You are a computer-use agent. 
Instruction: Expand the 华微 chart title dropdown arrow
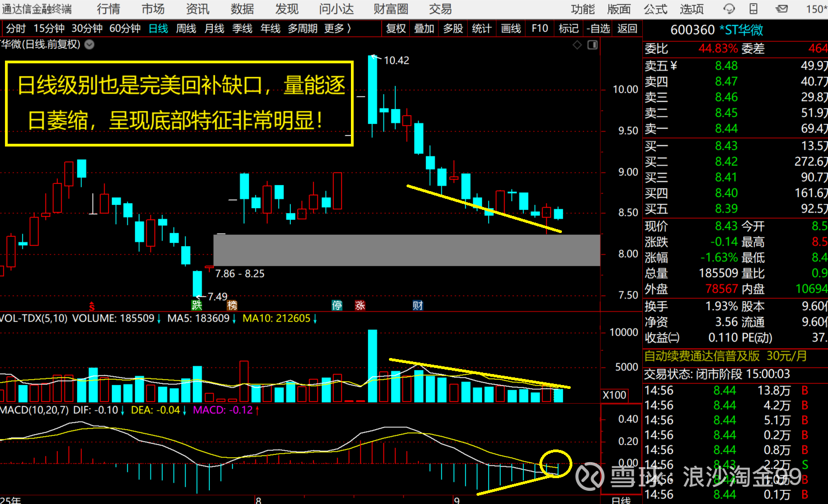89,45
